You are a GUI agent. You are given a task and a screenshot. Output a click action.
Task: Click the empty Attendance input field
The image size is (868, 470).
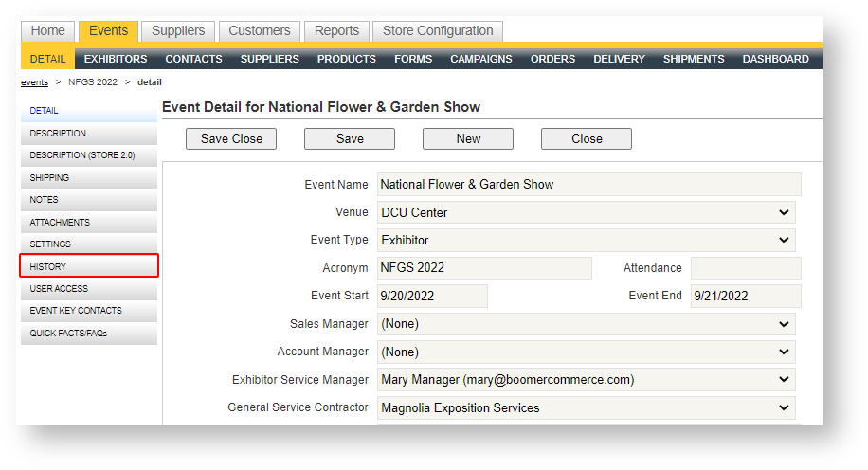[x=745, y=268]
